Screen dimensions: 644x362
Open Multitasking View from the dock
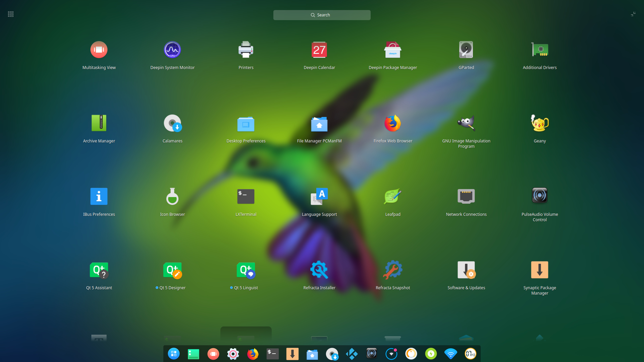213,354
